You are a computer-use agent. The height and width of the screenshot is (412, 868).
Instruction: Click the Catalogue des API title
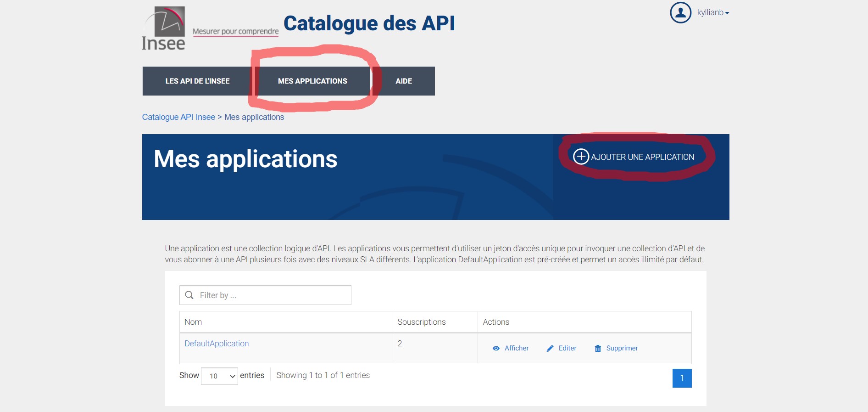click(x=369, y=23)
